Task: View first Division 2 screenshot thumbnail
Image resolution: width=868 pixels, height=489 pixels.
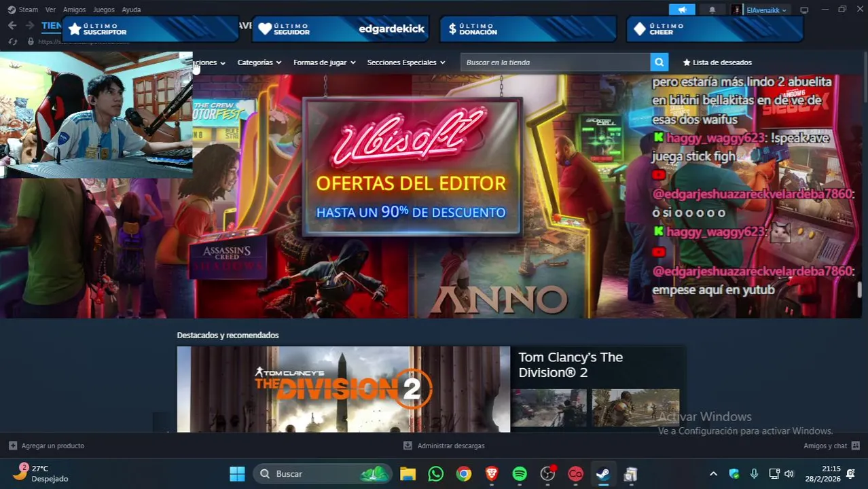Action: click(x=549, y=407)
